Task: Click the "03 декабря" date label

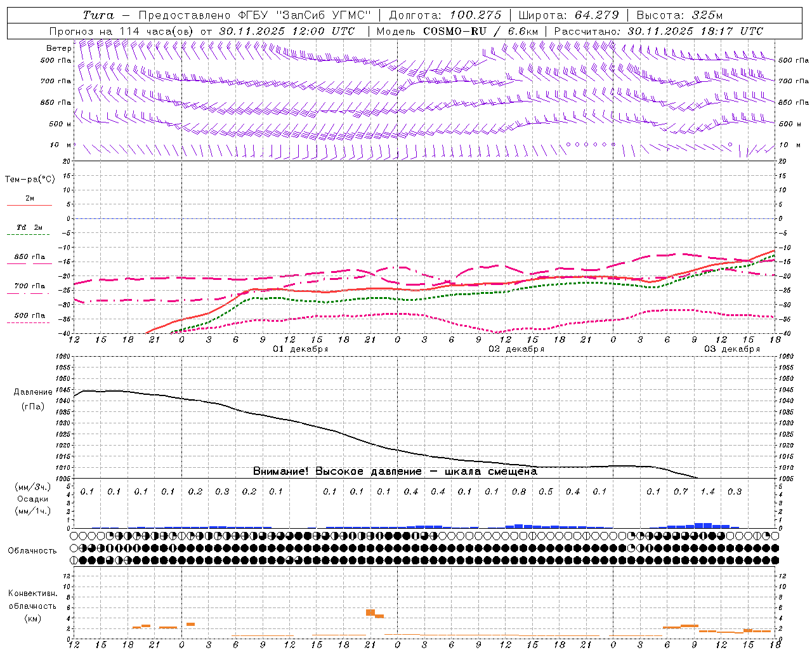Action: pos(732,349)
